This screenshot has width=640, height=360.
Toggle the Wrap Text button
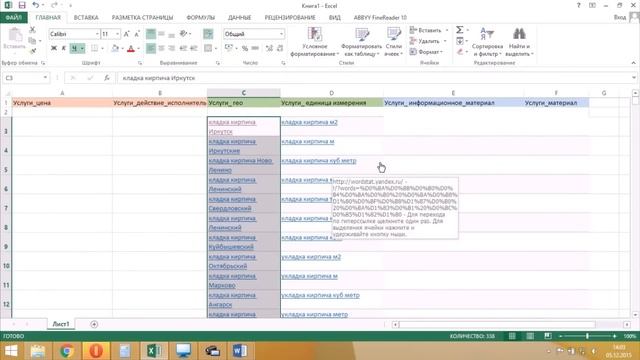pyautogui.click(x=208, y=34)
